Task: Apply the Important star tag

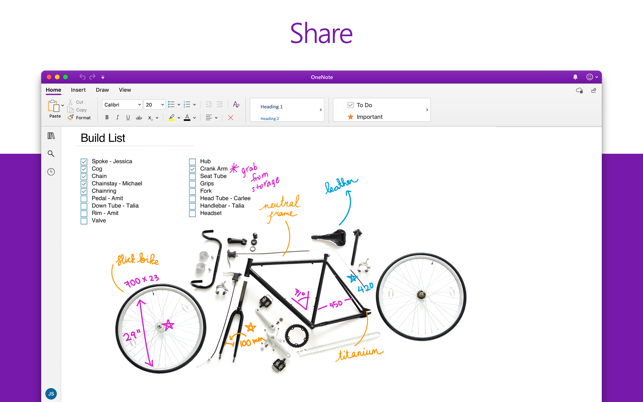Action: [365, 117]
